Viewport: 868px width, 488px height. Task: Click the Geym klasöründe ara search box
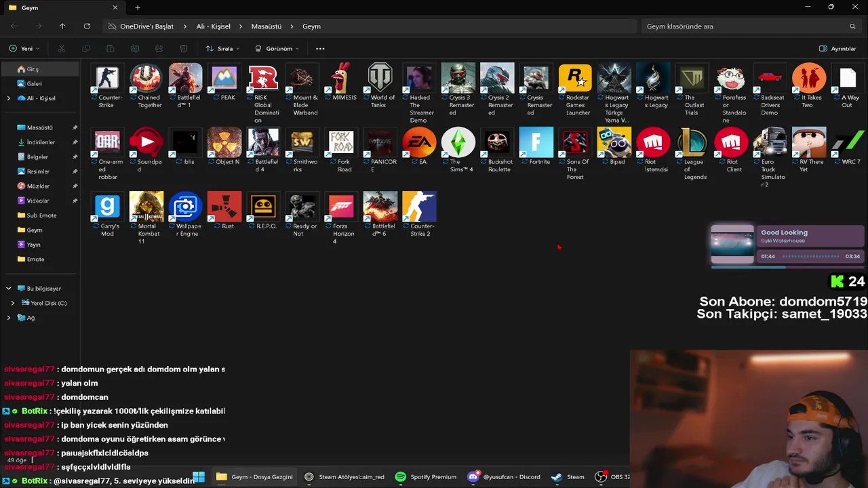(751, 26)
